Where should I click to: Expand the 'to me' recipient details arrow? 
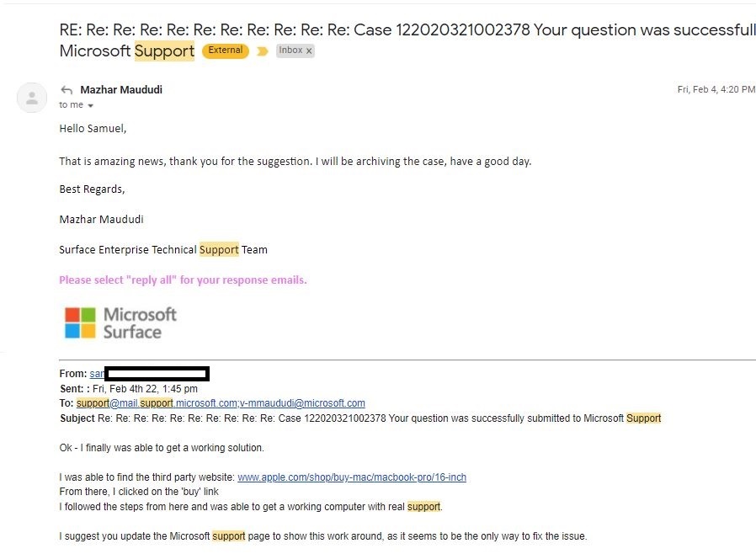90,105
